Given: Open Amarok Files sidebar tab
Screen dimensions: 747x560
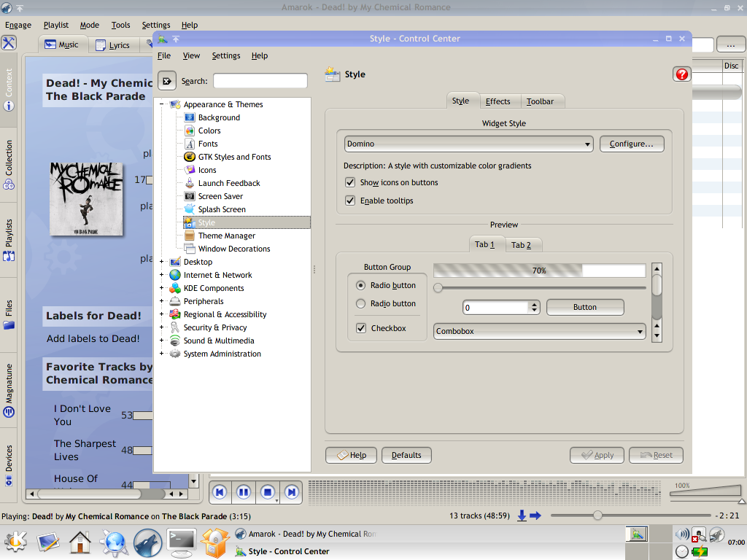Looking at the screenshot, I should (x=9, y=315).
